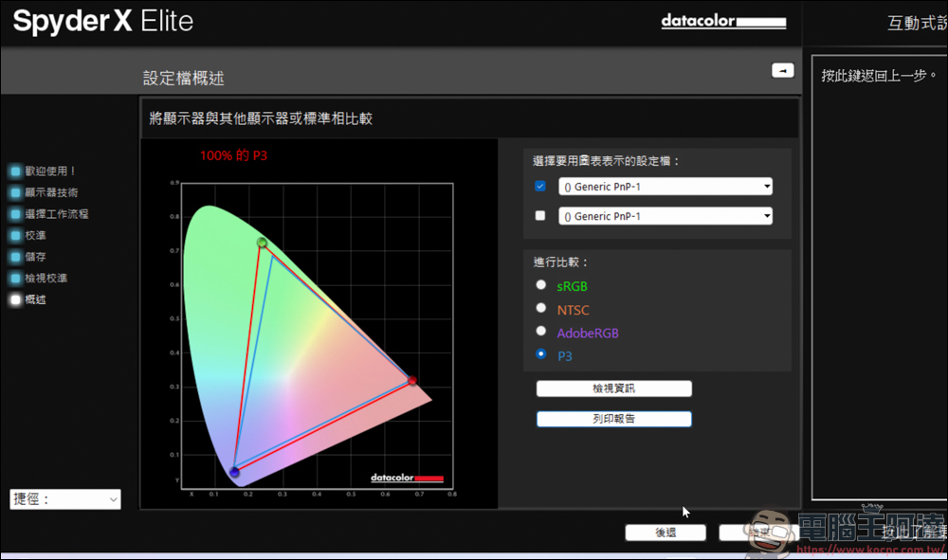Viewport: 948px width, 560px height.
Task: Go to the 儲存 step label
Action: [36, 257]
